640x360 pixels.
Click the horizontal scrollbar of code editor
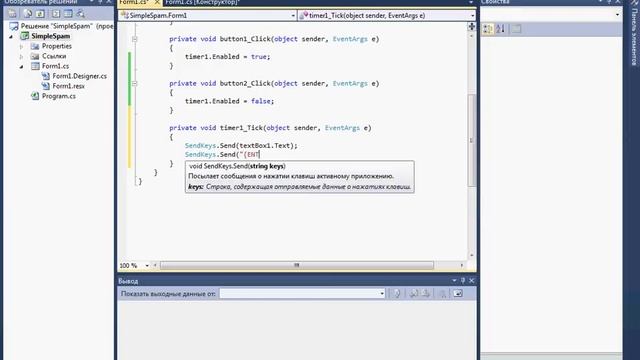pos(297,265)
